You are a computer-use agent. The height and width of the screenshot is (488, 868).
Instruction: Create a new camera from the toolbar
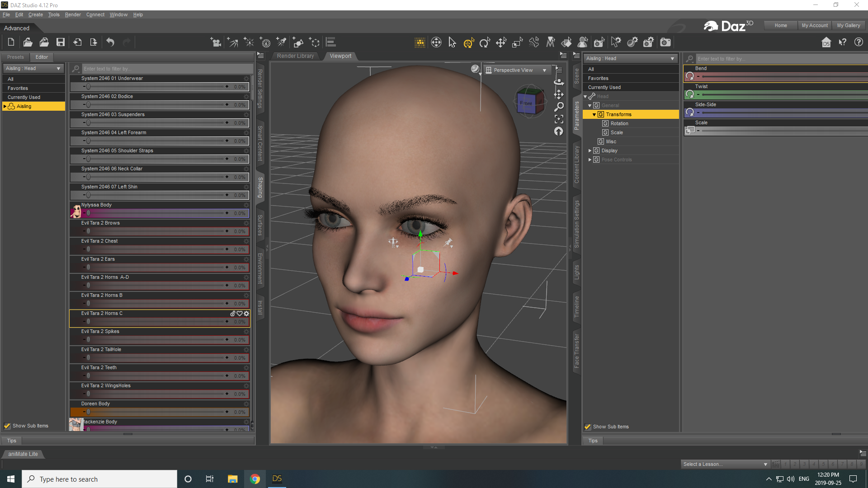(216, 42)
